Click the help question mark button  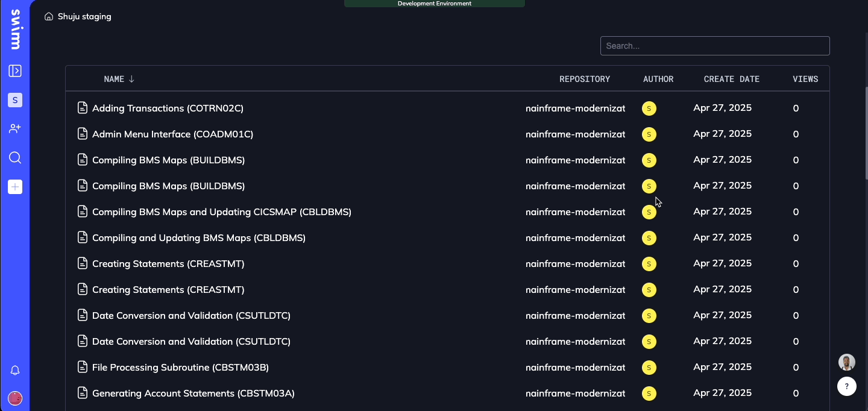(x=847, y=386)
